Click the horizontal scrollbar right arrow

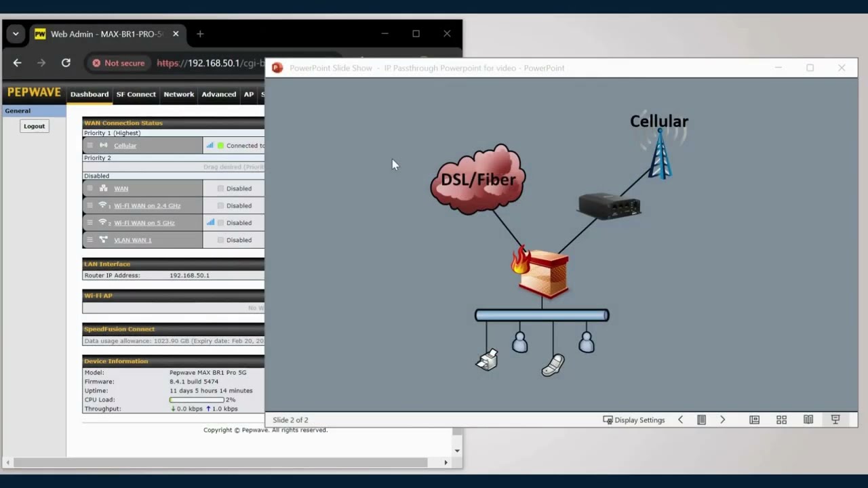(446, 462)
